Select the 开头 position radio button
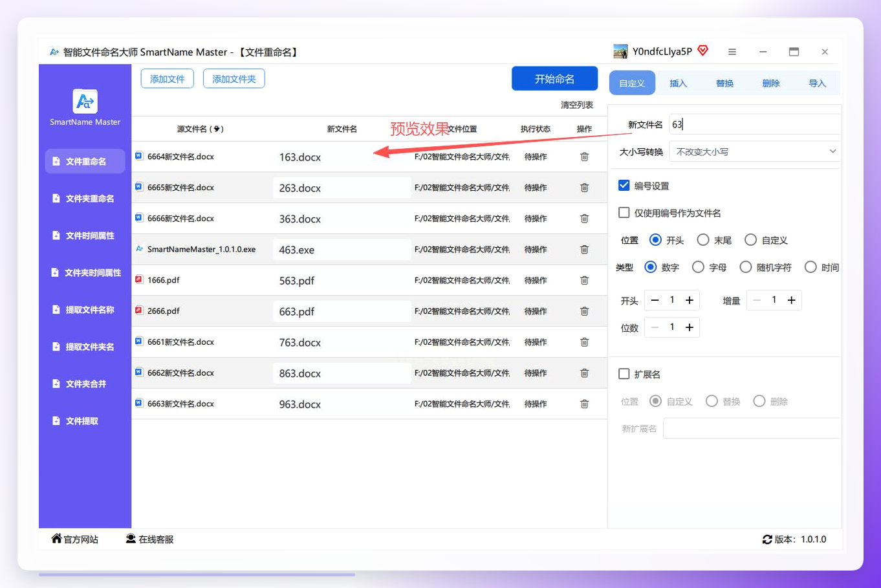Image resolution: width=881 pixels, height=588 pixels. point(655,240)
